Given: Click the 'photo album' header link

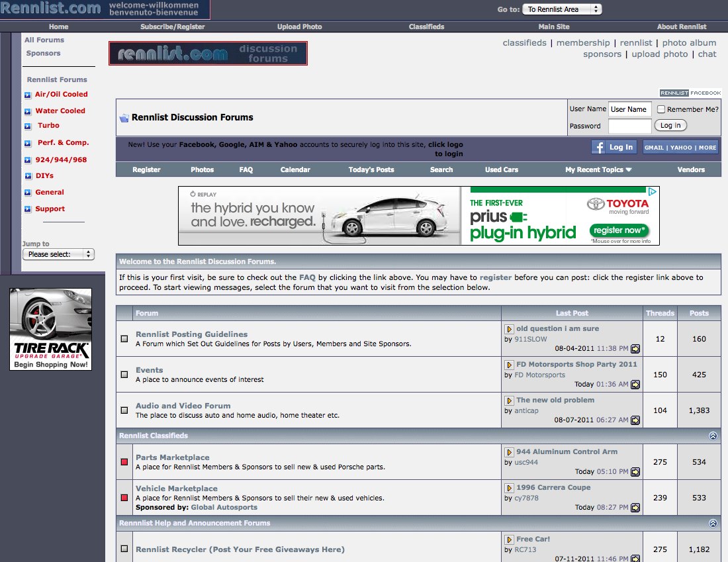Looking at the screenshot, I should click(689, 43).
